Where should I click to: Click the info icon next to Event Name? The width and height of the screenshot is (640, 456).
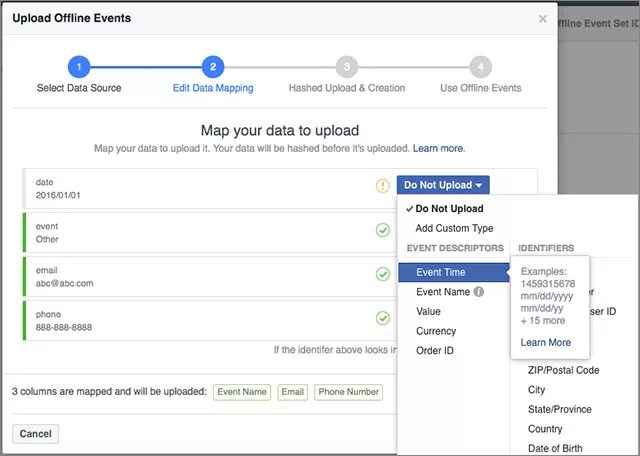479,292
